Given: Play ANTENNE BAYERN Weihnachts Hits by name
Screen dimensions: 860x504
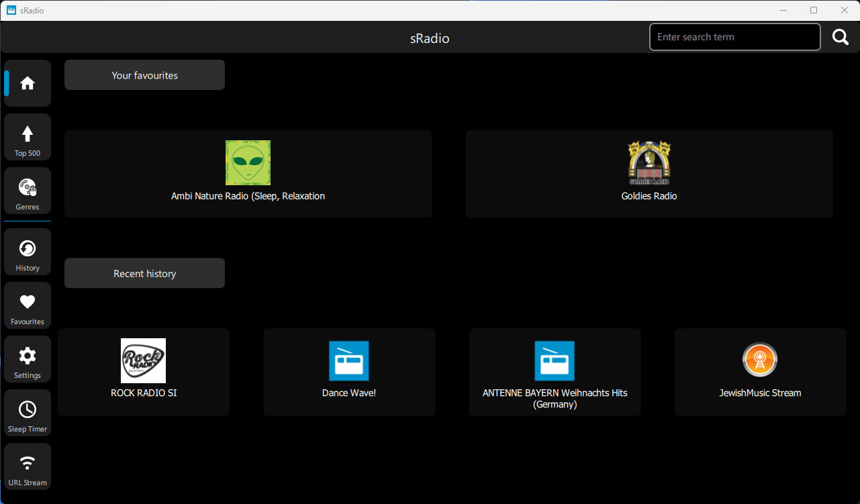Looking at the screenshot, I should coord(555,398).
